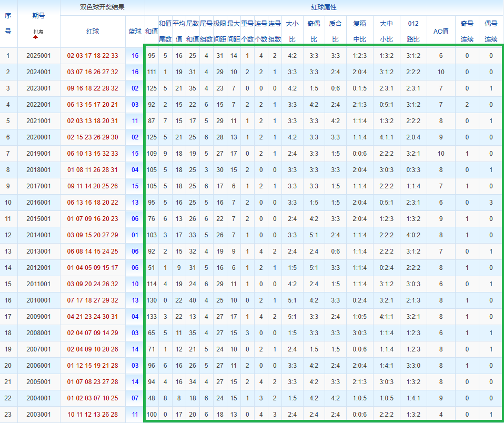Select the 红球 column header

(93, 31)
